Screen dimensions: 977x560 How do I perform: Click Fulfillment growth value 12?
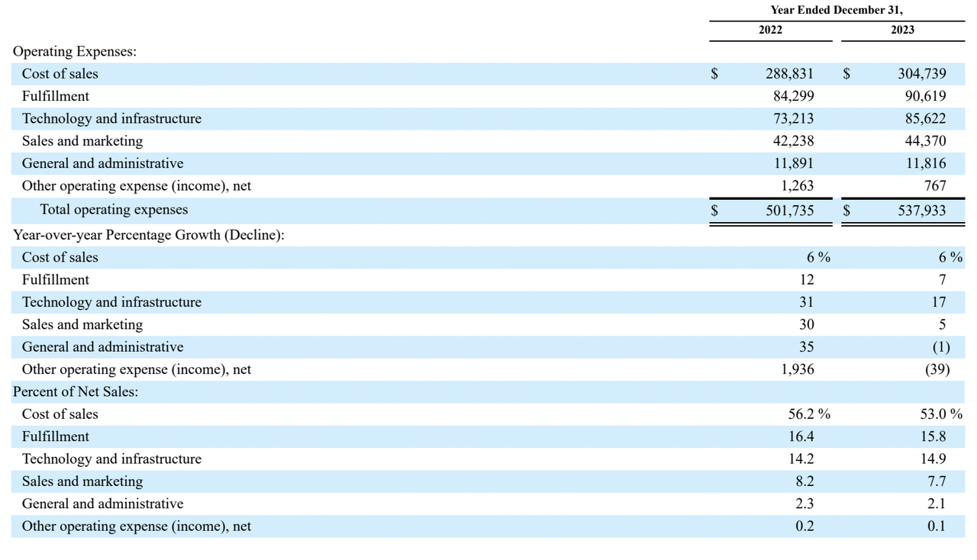click(x=807, y=280)
